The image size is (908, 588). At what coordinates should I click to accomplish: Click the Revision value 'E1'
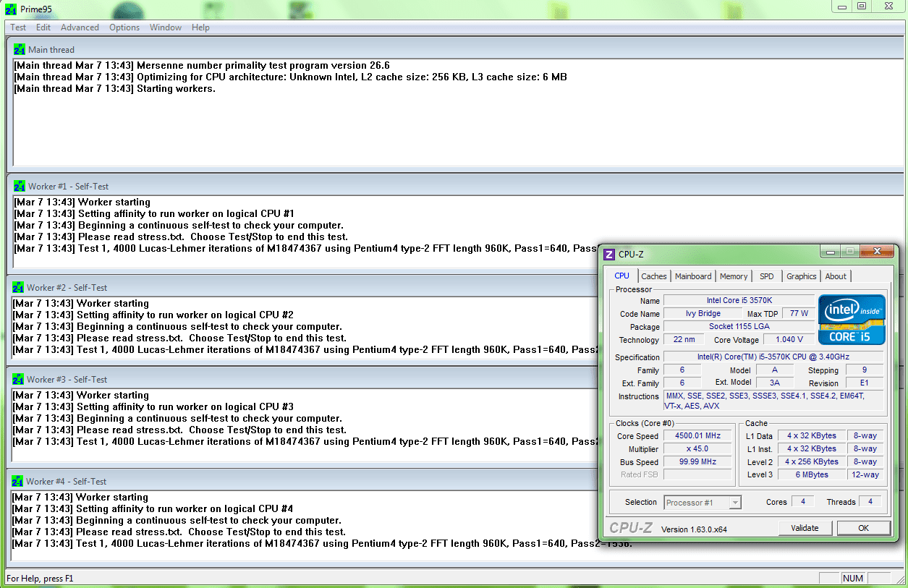pyautogui.click(x=865, y=383)
